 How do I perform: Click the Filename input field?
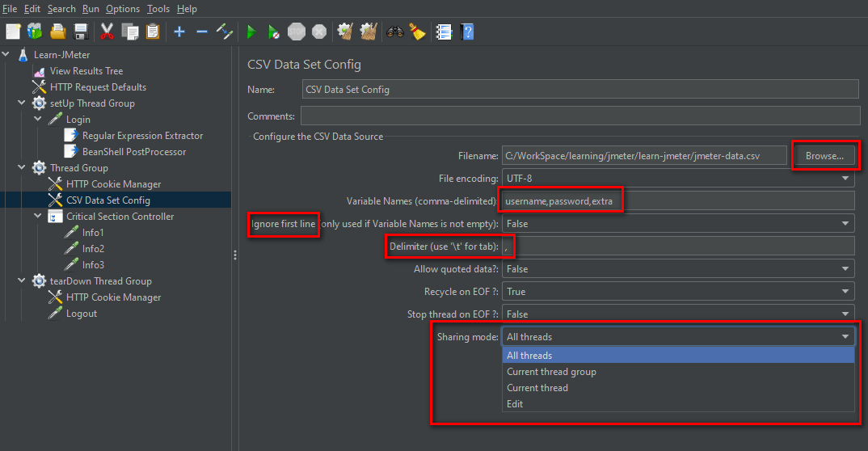(x=644, y=155)
